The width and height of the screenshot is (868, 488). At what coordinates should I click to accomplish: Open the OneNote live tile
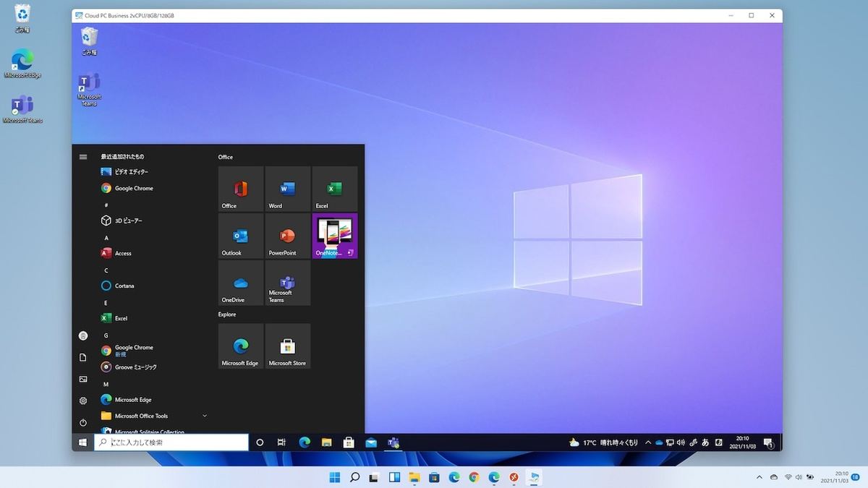pyautogui.click(x=335, y=236)
